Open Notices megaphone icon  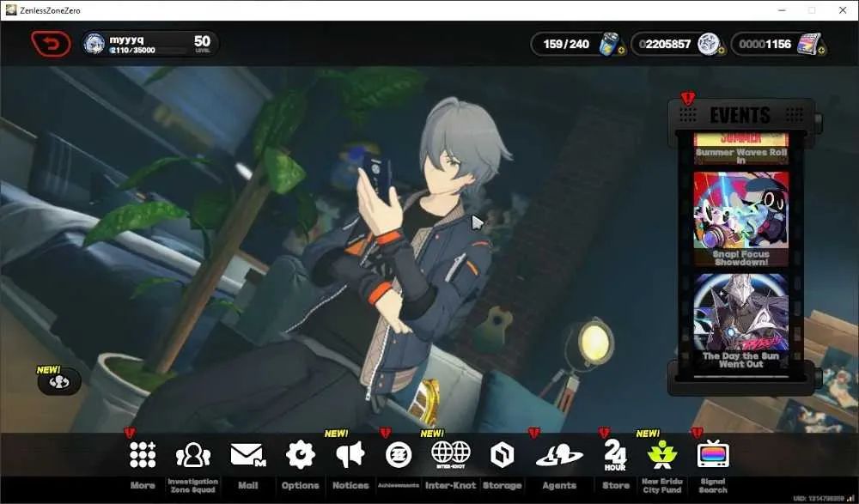coord(350,455)
